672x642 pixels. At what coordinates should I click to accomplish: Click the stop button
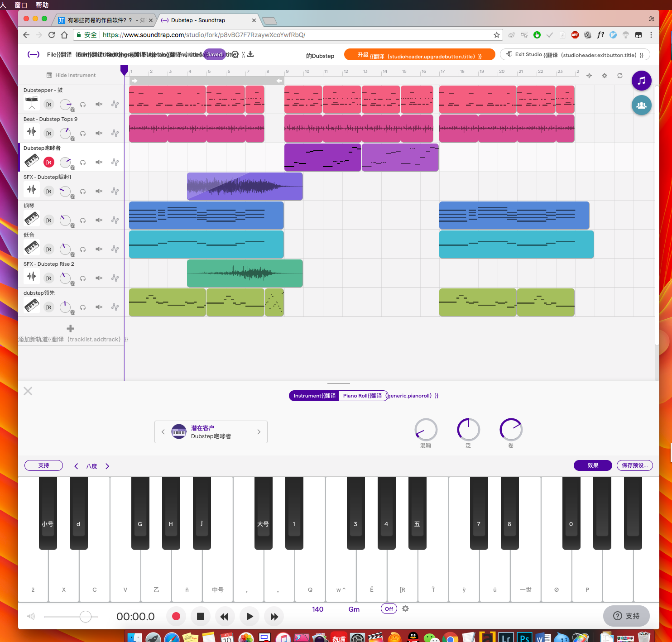201,616
